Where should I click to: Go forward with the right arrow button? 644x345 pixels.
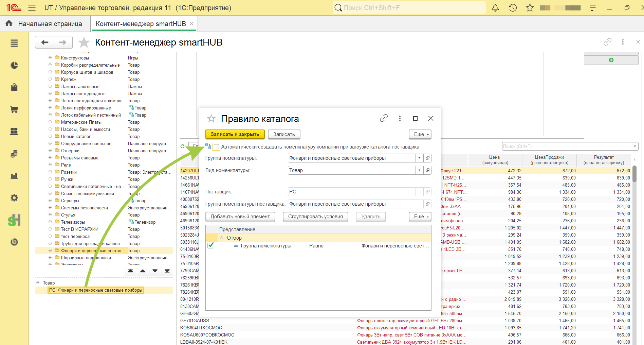coord(63,42)
